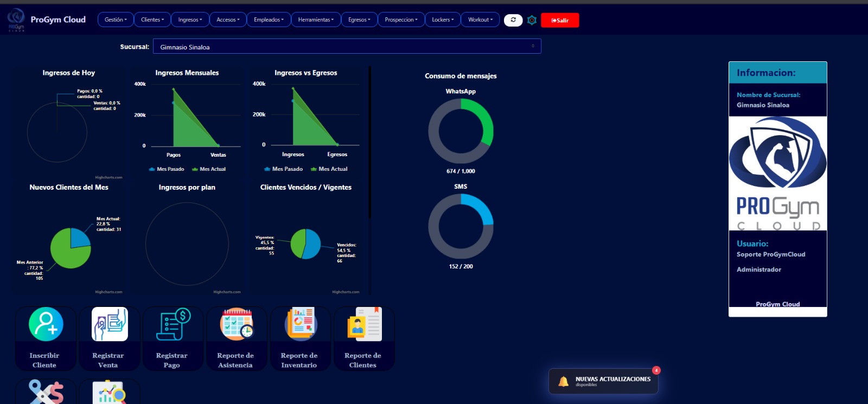Click the Informacion panel header

[x=778, y=73]
